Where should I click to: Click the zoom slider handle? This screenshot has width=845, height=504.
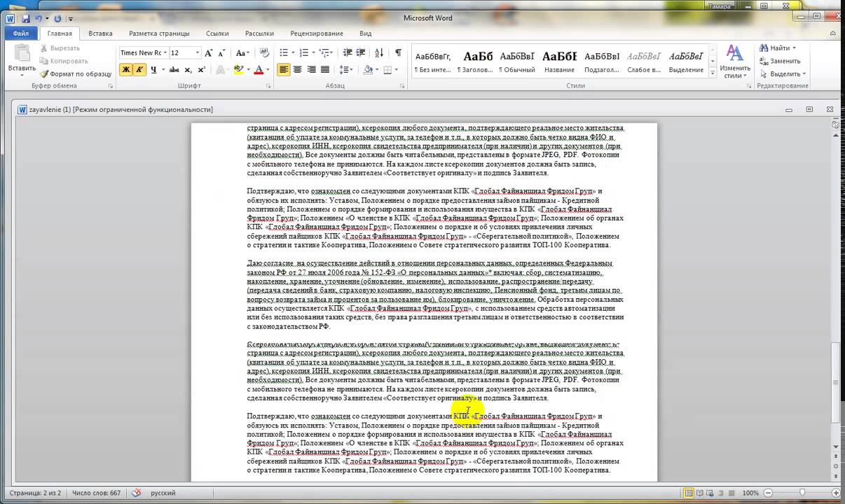click(802, 493)
